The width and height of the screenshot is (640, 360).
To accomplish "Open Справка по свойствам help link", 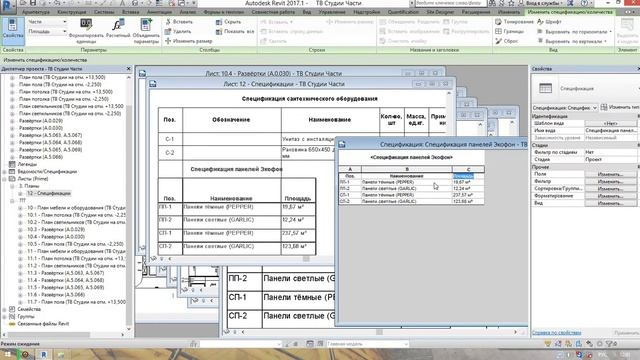I will click(556, 333).
